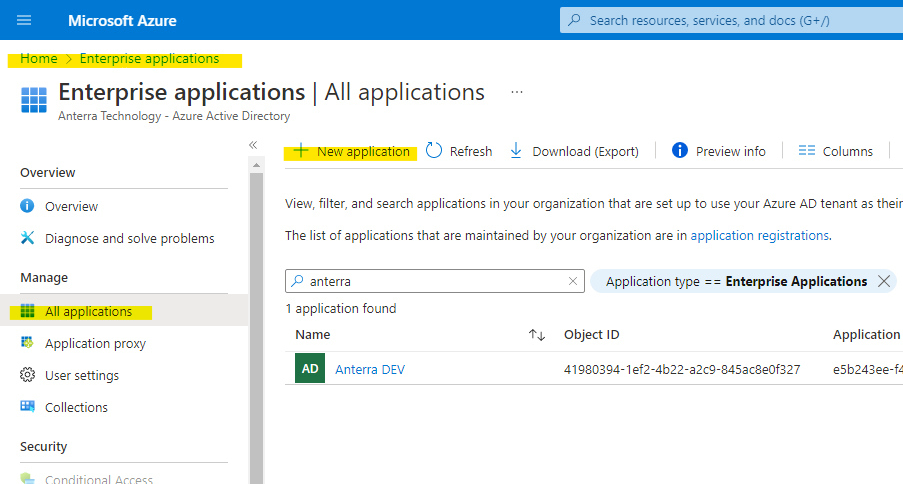Select All applications in Manage section
903x484 pixels.
pyautogui.click(x=89, y=312)
